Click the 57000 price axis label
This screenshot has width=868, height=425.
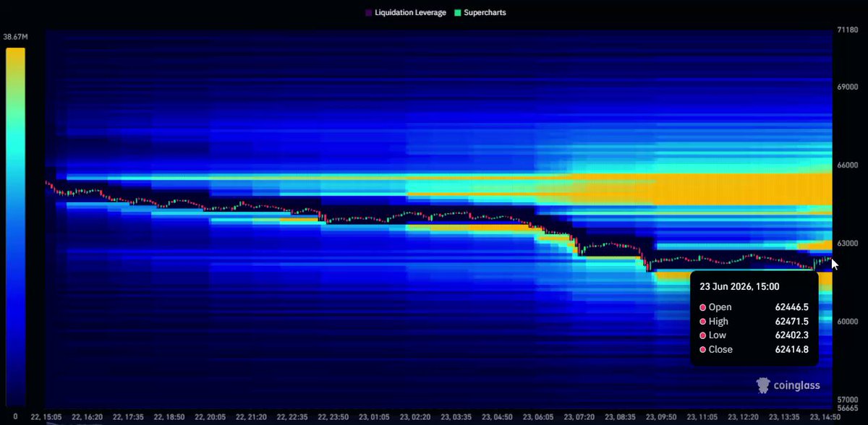[x=846, y=399]
